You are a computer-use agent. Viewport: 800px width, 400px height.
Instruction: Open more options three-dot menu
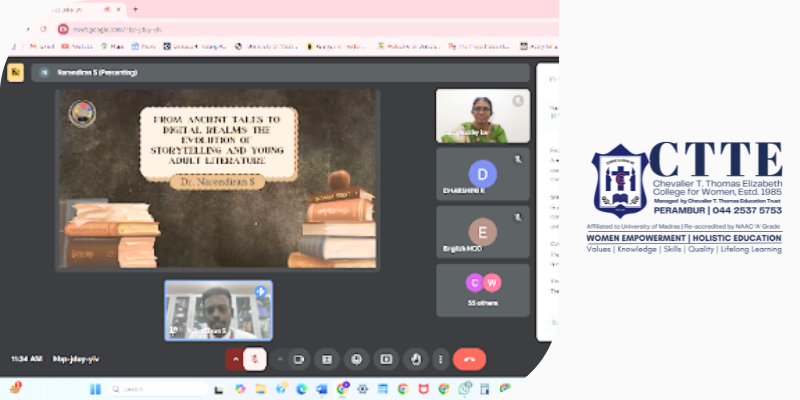click(x=440, y=359)
